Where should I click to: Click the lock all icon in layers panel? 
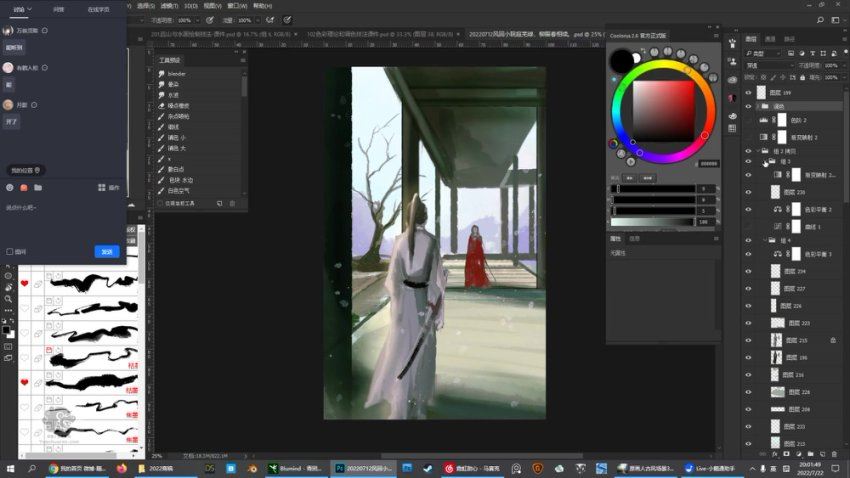click(x=803, y=77)
